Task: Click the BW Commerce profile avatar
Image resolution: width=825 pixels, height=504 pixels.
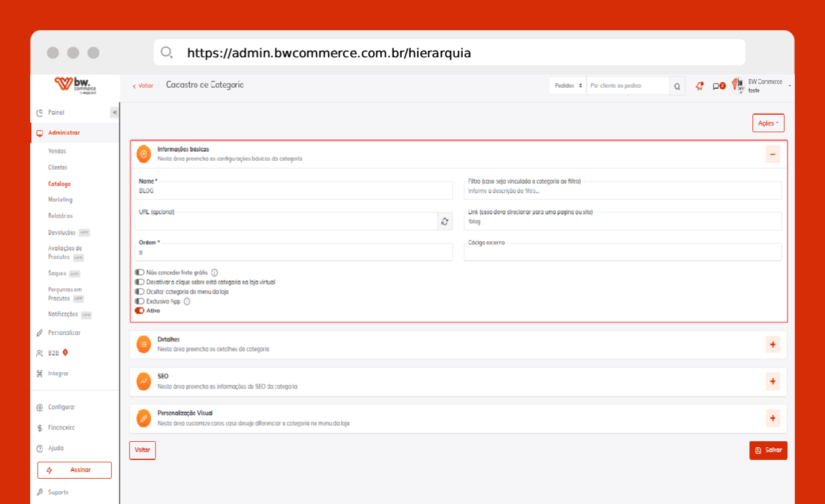Action: click(x=738, y=86)
